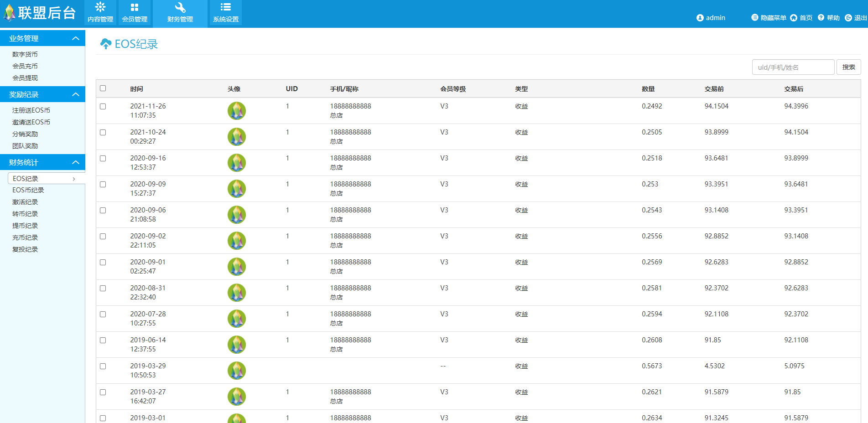Image resolution: width=868 pixels, height=423 pixels.
Task: Click the 联盟后台 logo icon
Action: (x=9, y=13)
